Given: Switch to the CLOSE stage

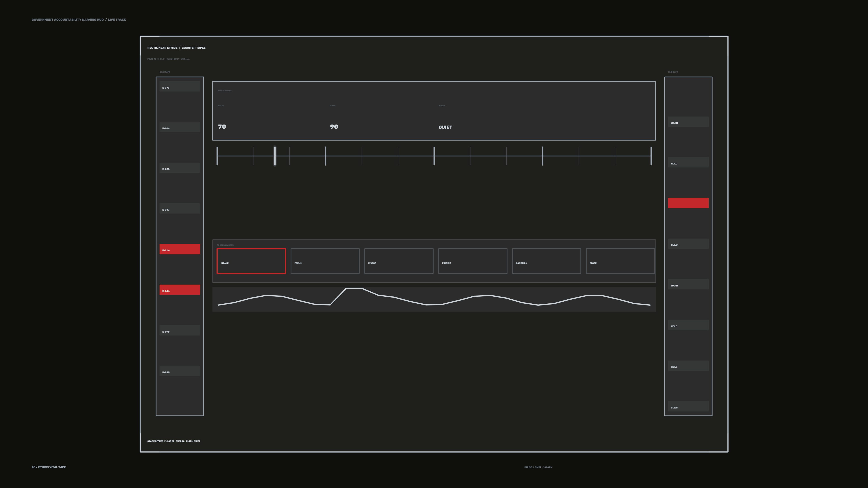Looking at the screenshot, I should (620, 261).
